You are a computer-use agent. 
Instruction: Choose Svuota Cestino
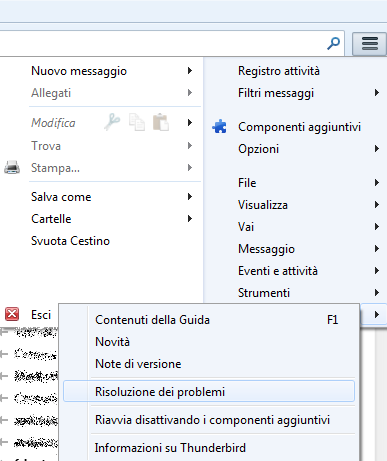[x=70, y=241]
